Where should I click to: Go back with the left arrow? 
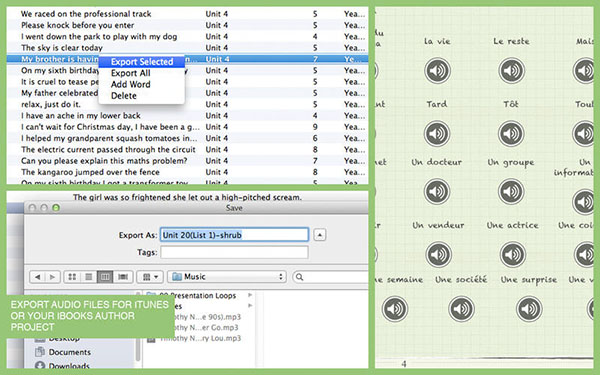pyautogui.click(x=37, y=277)
